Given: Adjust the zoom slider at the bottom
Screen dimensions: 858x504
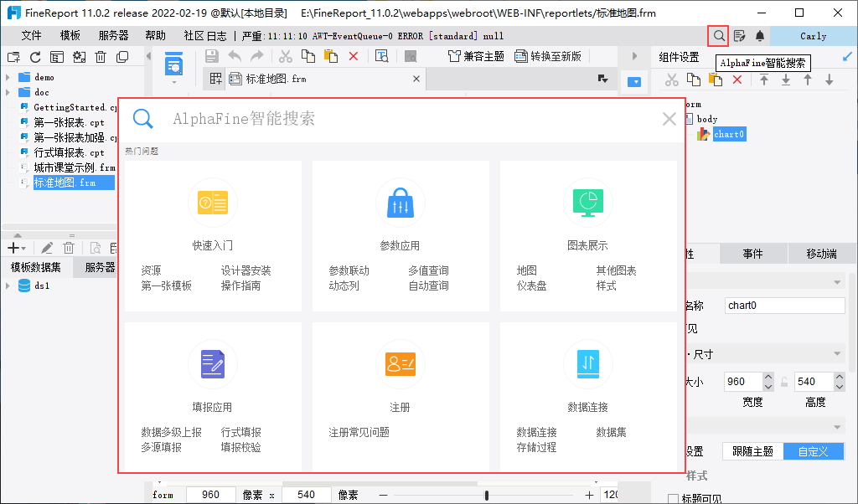Looking at the screenshot, I should pos(487,496).
